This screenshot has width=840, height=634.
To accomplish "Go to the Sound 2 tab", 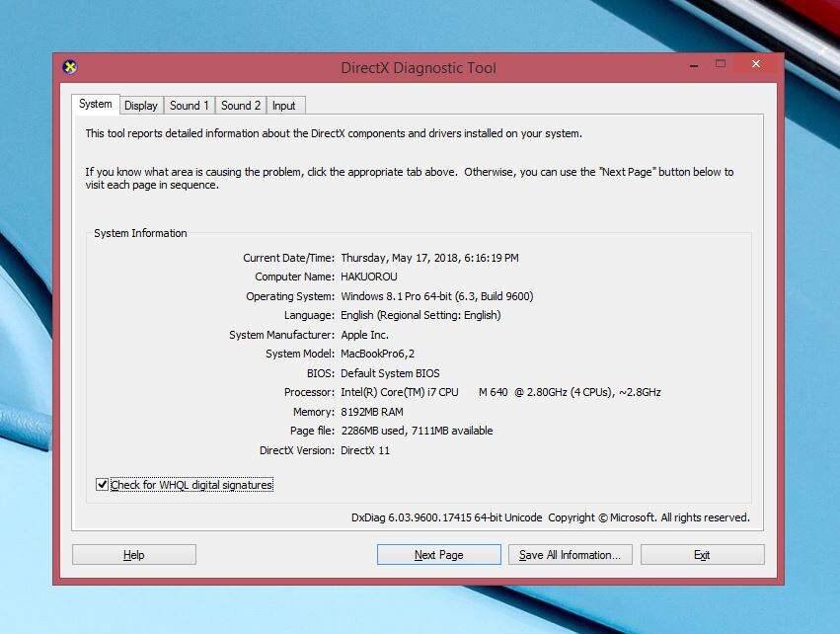I will coord(241,106).
